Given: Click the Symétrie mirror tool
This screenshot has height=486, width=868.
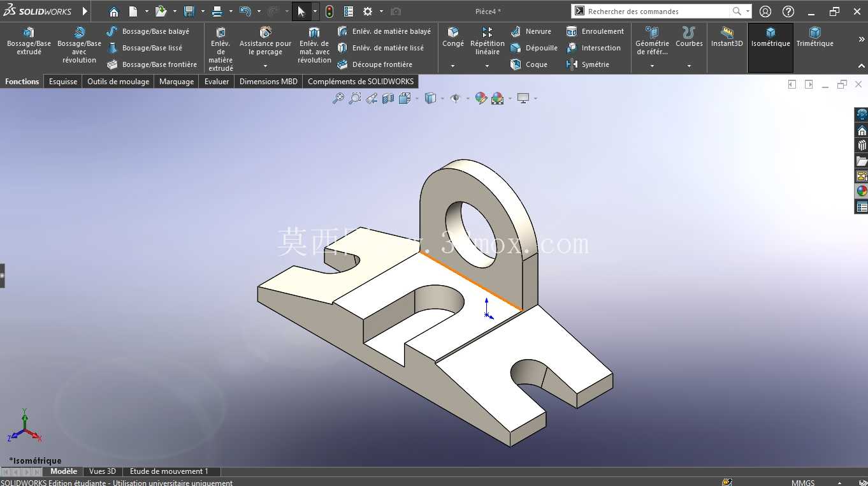Looking at the screenshot, I should pos(588,64).
